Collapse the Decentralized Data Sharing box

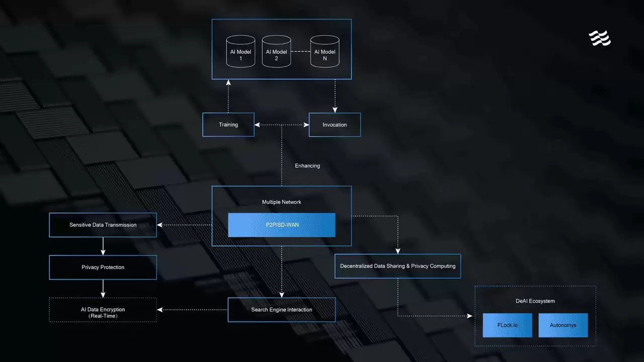[397, 265]
